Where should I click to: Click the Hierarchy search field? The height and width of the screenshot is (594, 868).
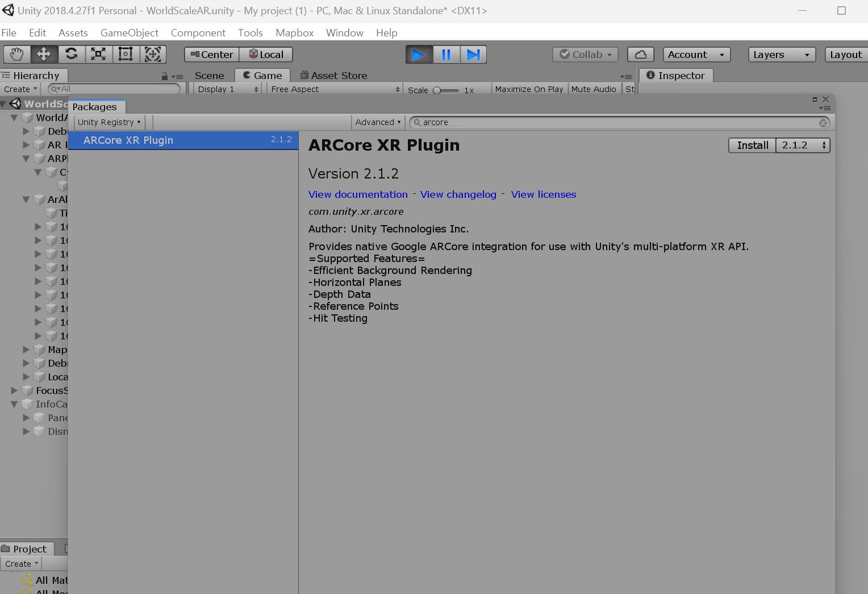(x=114, y=89)
